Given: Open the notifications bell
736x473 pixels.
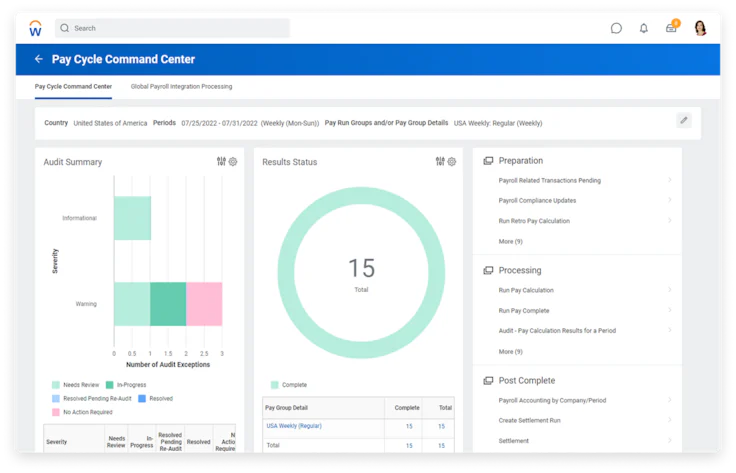Looking at the screenshot, I should coord(644,28).
